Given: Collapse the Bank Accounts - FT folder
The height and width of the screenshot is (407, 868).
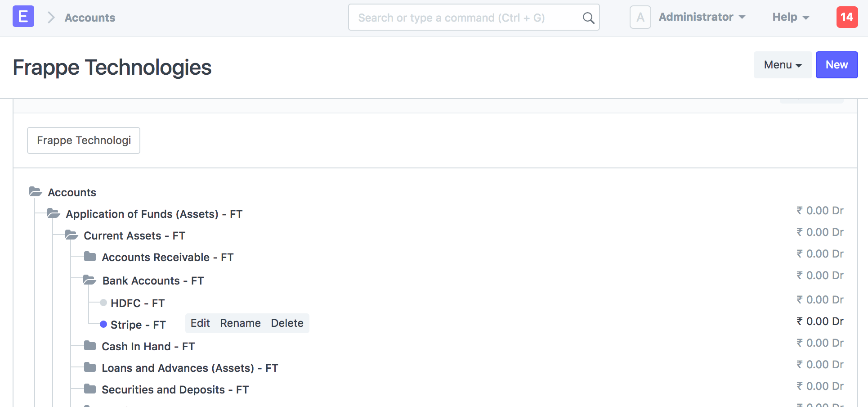Looking at the screenshot, I should point(89,280).
